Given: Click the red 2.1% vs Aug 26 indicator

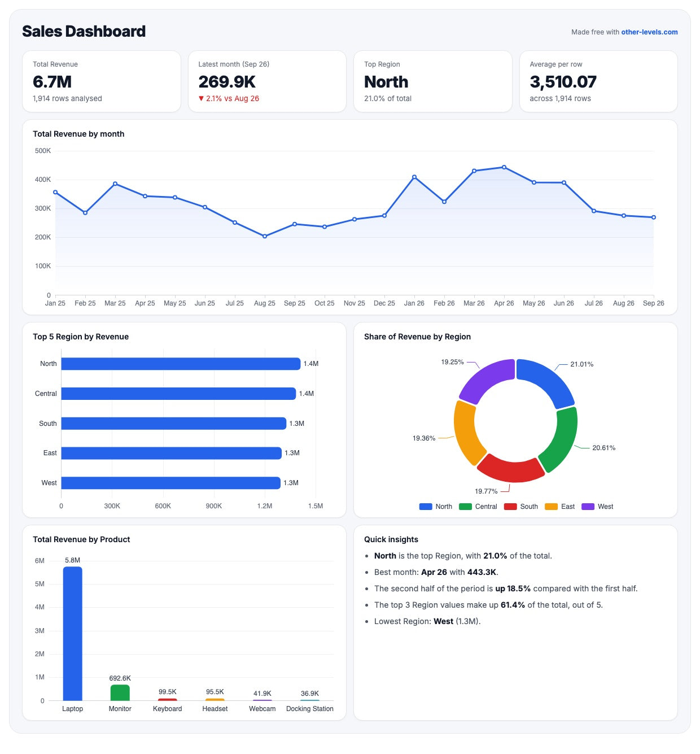Looking at the screenshot, I should click(x=229, y=98).
